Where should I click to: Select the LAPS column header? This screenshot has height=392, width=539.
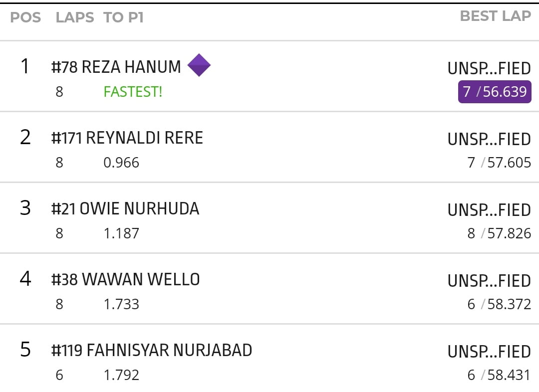coord(74,18)
